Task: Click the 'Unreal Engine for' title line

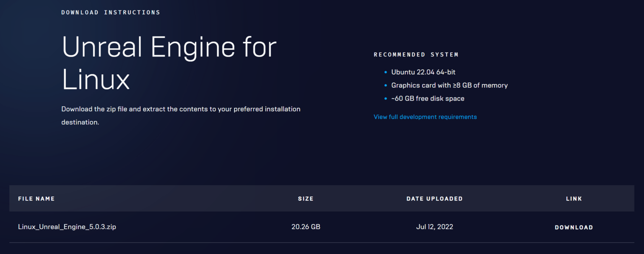Action: click(169, 47)
